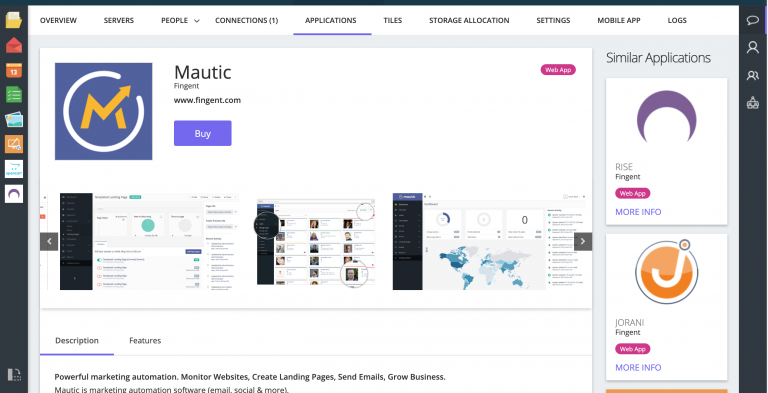Click the Mautic application logo

(x=103, y=111)
